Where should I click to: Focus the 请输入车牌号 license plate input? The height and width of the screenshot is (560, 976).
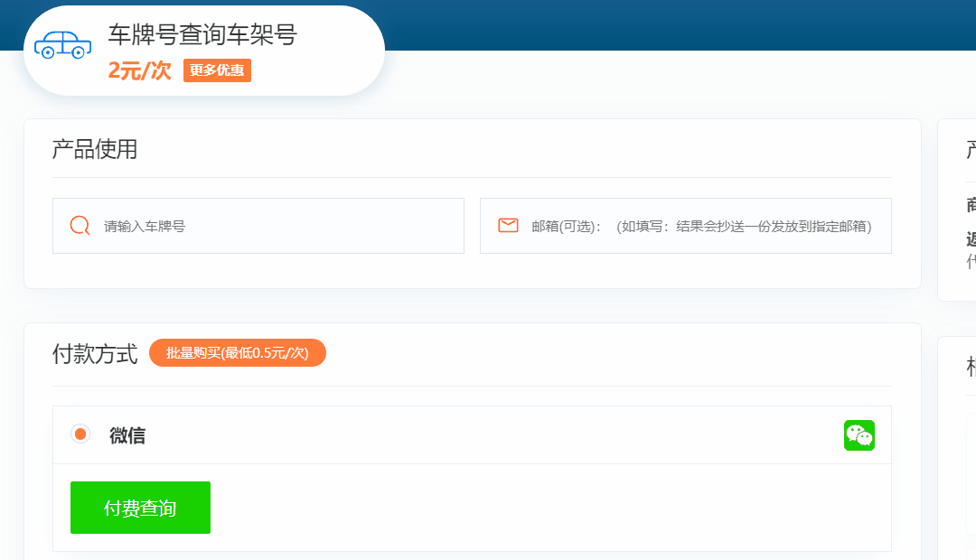click(258, 226)
